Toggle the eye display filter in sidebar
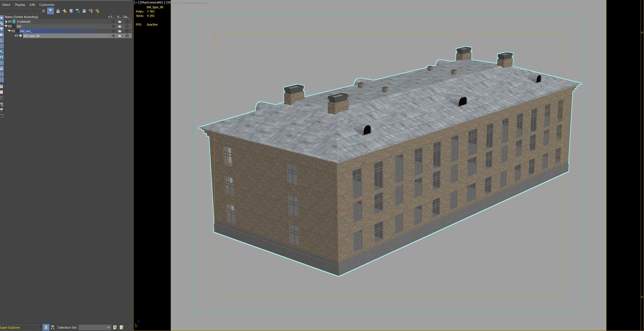 [x=2, y=80]
